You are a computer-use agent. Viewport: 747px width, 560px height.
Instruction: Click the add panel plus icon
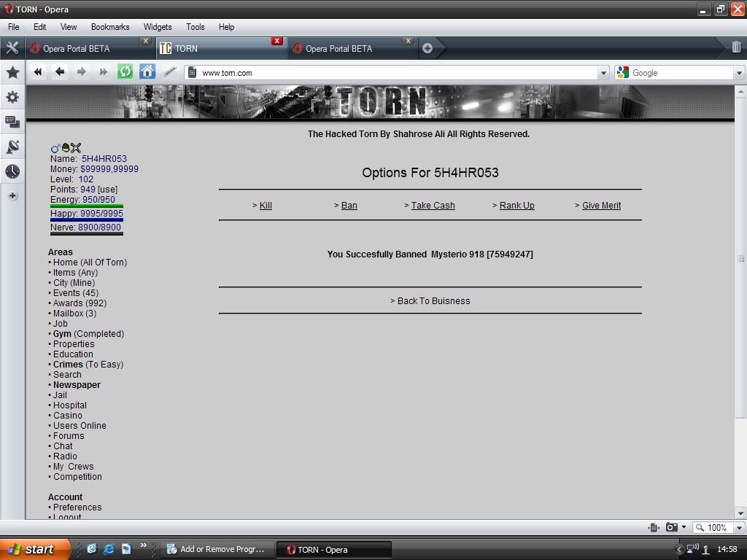(12, 195)
